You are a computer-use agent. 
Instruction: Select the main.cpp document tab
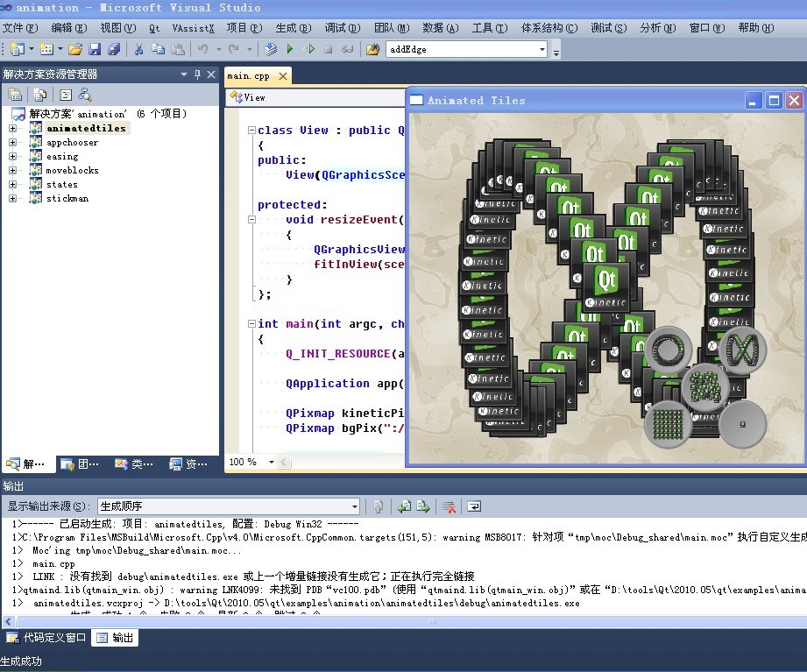coord(249,76)
